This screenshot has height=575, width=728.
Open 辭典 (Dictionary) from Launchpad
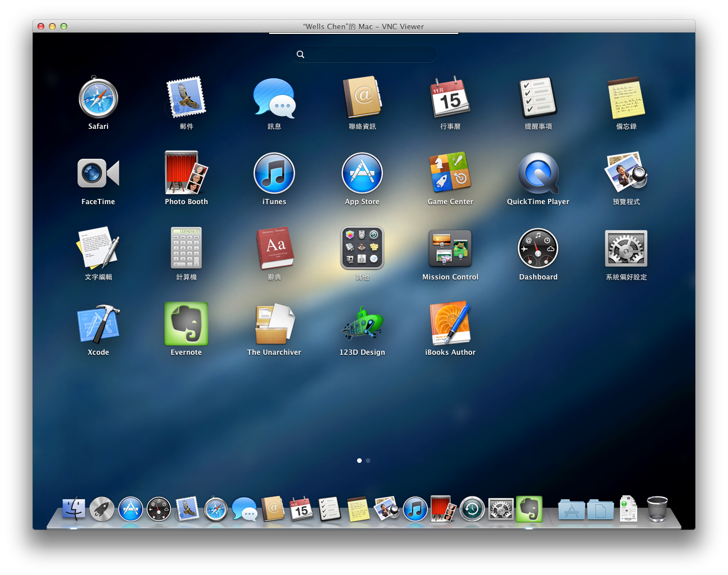click(274, 248)
